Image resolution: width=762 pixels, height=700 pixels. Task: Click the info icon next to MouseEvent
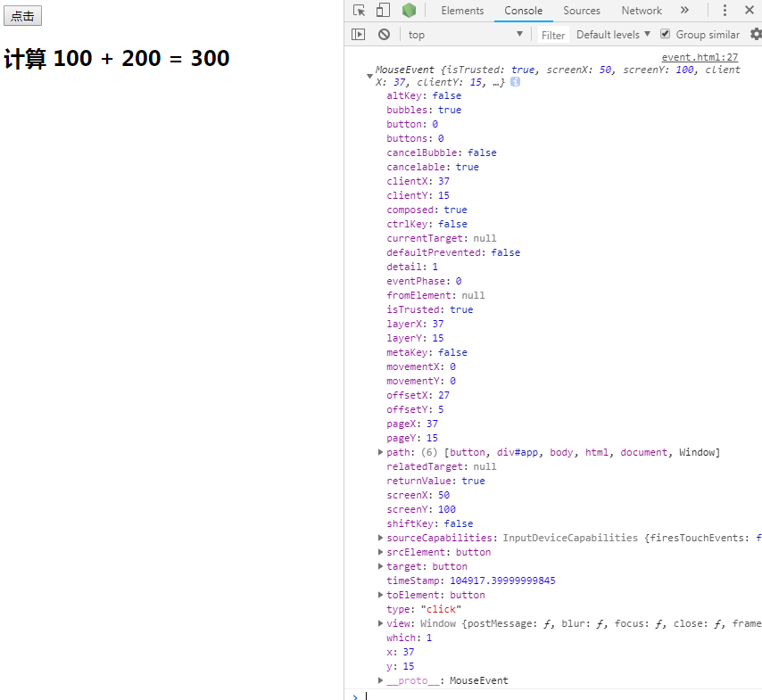(515, 82)
